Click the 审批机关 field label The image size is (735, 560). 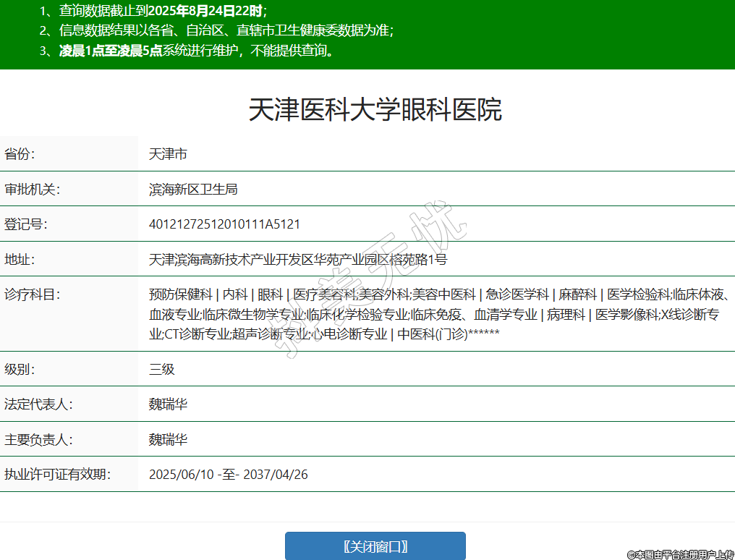coord(32,190)
